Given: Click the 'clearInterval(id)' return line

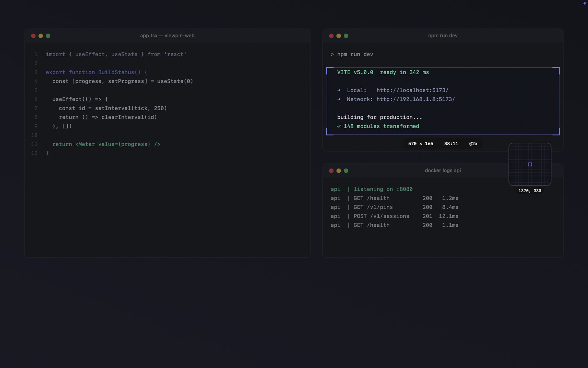Looking at the screenshot, I should [x=108, y=117].
